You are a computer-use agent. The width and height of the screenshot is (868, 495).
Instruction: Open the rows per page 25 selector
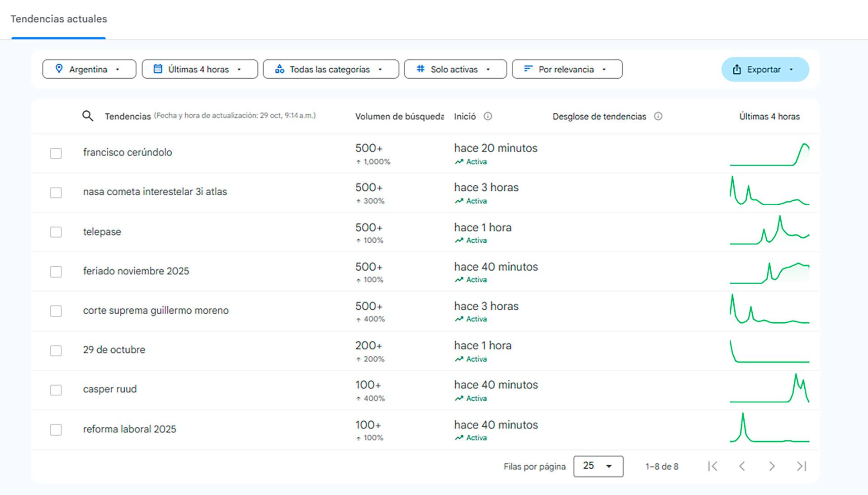(598, 466)
